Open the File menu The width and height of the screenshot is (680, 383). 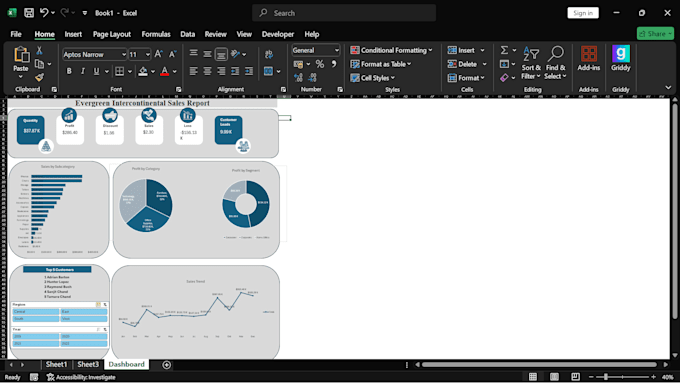(16, 34)
